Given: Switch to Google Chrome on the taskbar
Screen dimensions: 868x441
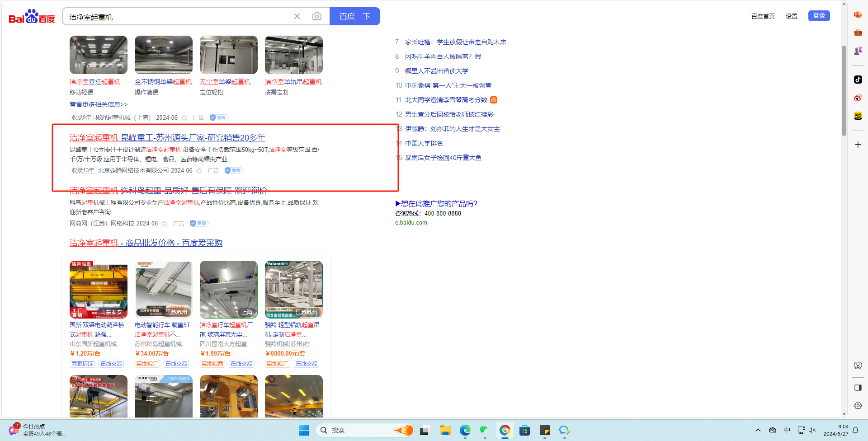Looking at the screenshot, I should pos(505,430).
